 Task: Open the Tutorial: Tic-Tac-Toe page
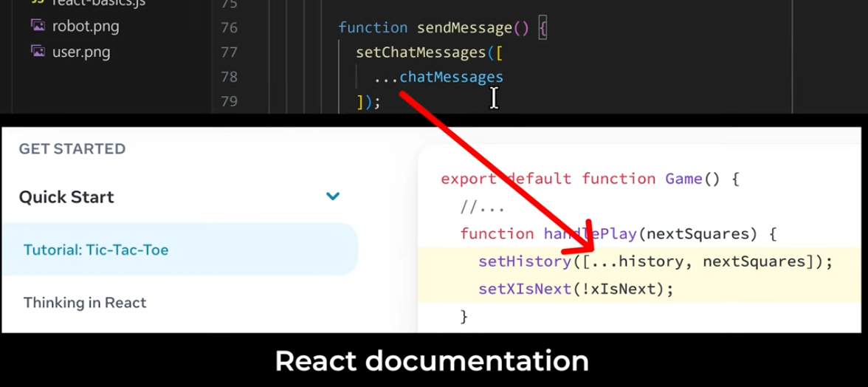pyautogui.click(x=180, y=250)
